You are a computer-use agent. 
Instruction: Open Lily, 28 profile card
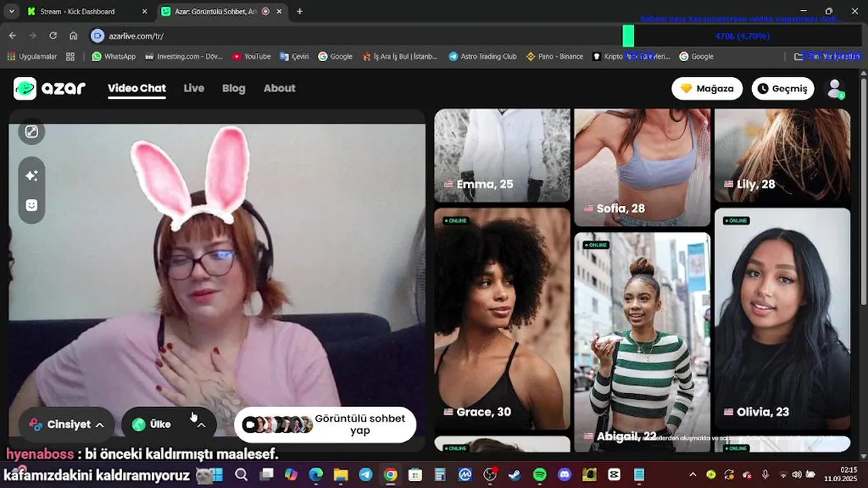782,155
